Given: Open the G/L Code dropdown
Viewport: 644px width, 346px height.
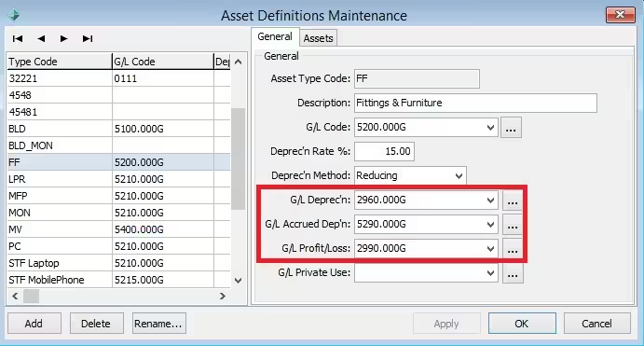Looking at the screenshot, I should tap(490, 128).
